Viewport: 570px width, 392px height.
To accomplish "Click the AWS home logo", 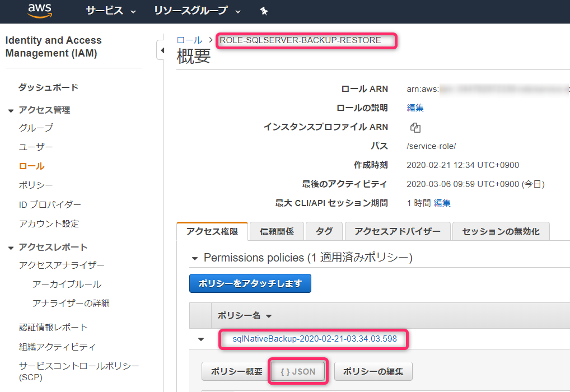I will pyautogui.click(x=39, y=11).
